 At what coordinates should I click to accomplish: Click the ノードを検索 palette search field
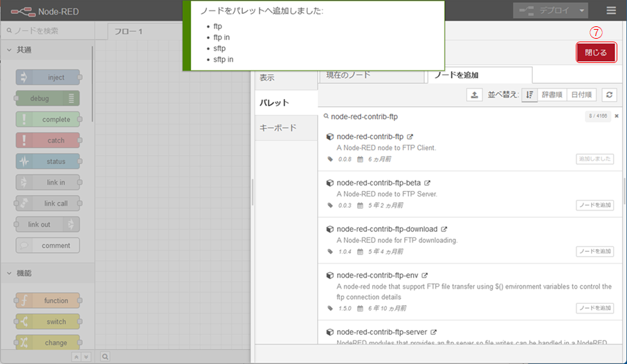tap(48, 30)
